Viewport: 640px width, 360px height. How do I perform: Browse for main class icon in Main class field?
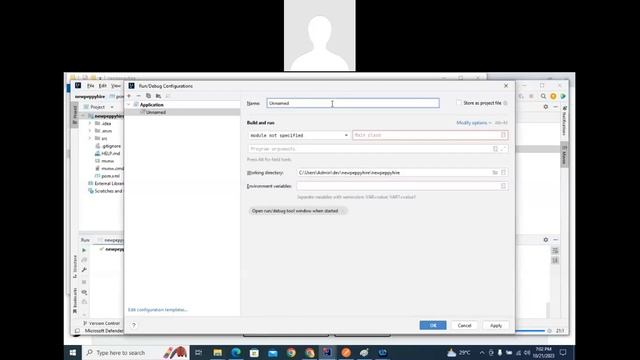coord(503,135)
